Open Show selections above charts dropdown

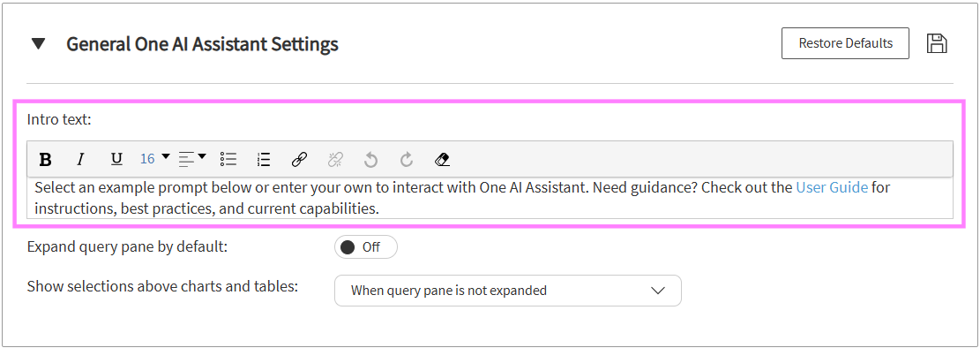(x=507, y=291)
